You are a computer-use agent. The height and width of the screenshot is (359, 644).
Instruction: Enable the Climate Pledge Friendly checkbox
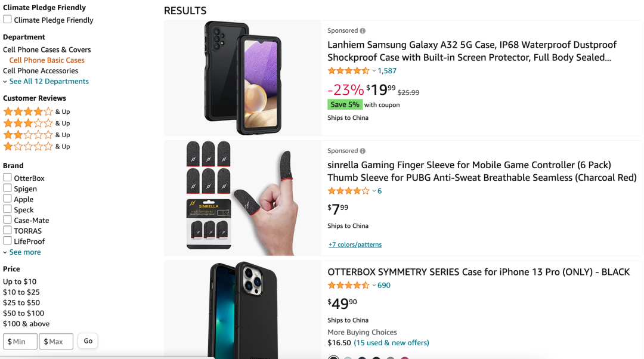click(8, 20)
